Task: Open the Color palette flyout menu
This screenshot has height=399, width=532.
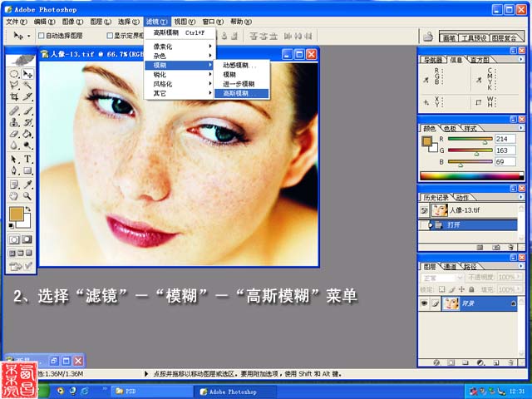Action: [x=521, y=127]
